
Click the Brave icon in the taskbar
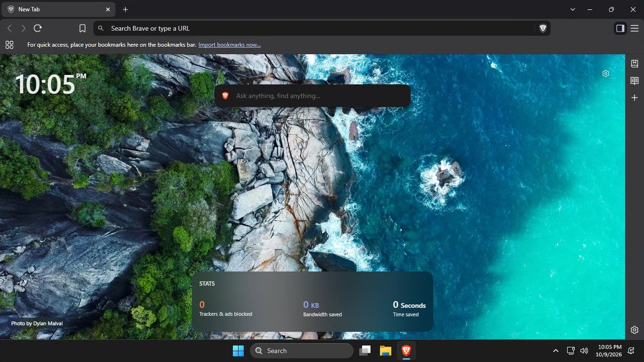(406, 351)
